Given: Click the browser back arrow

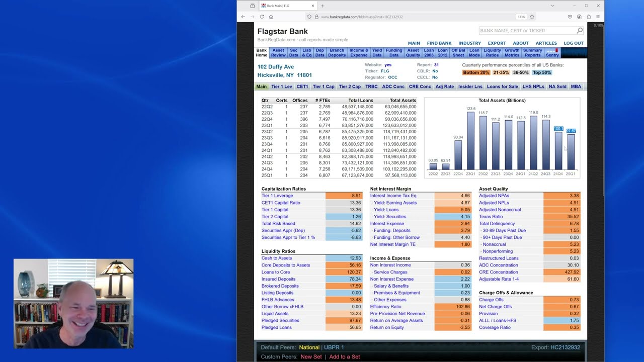Looking at the screenshot, I should [243, 17].
